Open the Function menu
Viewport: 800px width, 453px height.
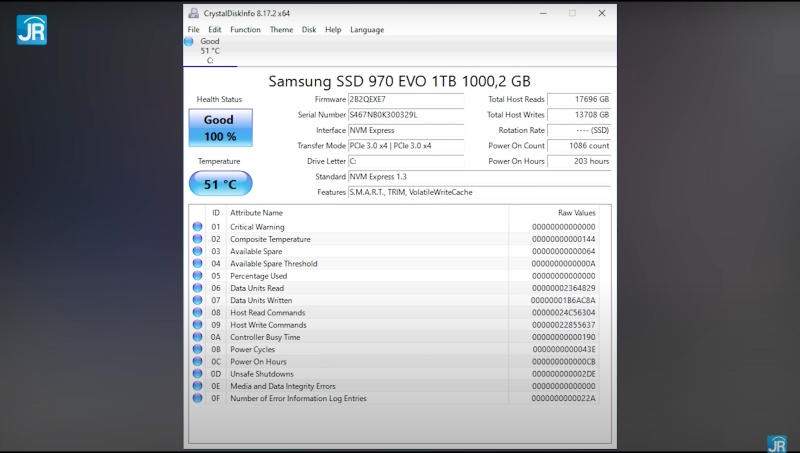245,30
